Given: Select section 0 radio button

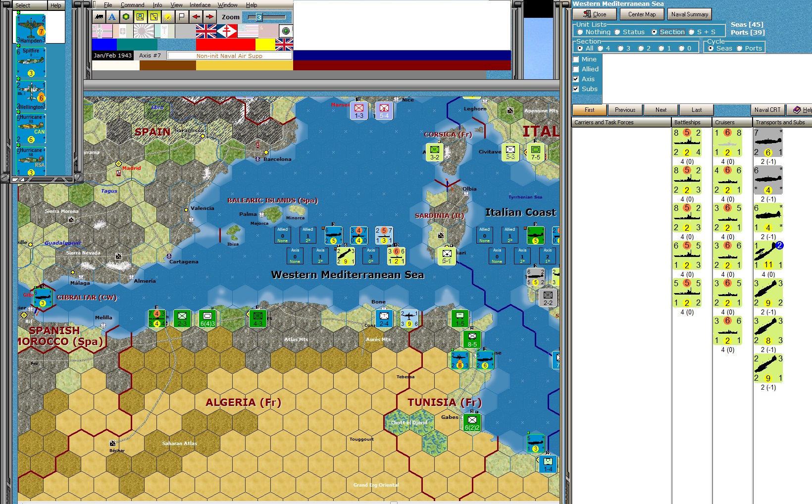Looking at the screenshot, I should (x=682, y=49).
